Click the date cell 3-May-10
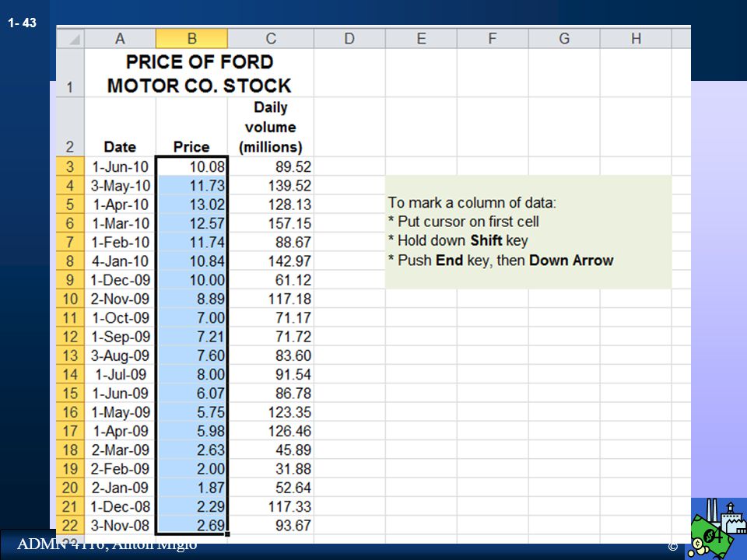 (x=120, y=185)
